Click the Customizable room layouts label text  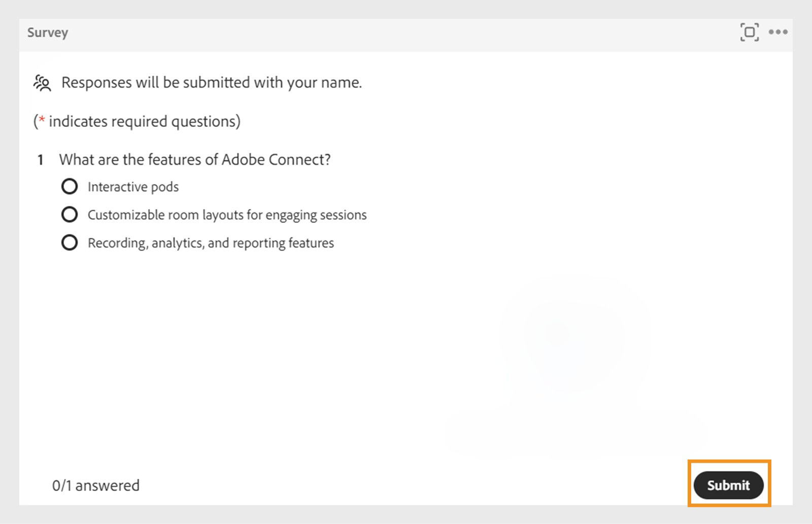(227, 214)
